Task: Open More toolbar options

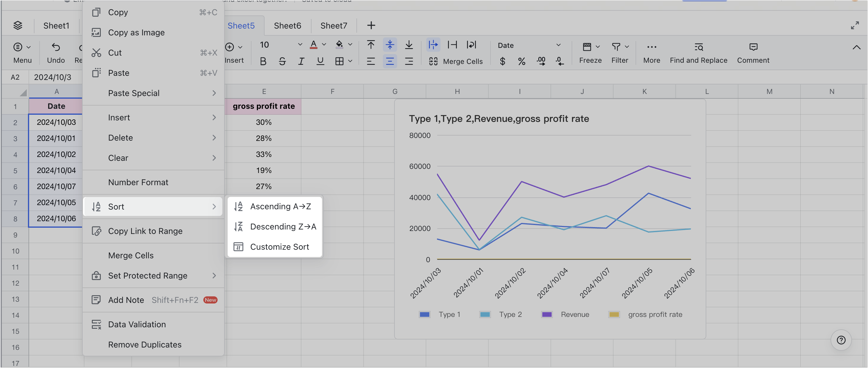Action: pos(652,53)
